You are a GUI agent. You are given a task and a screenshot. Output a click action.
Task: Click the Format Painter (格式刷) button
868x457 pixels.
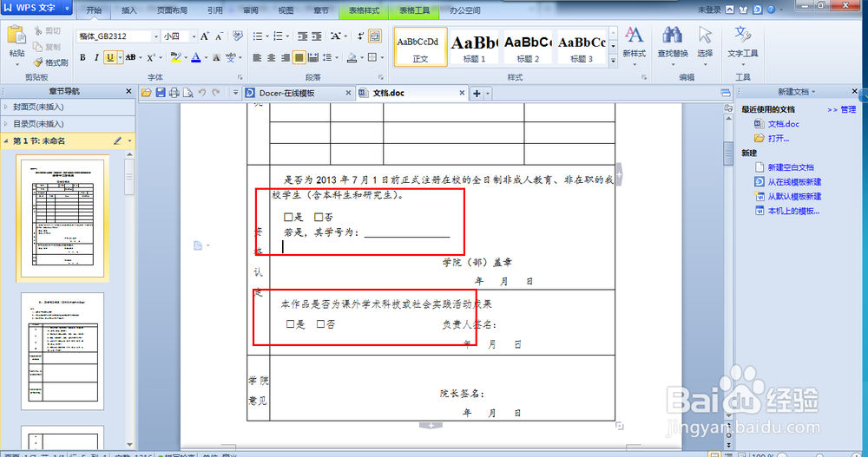tap(50, 62)
